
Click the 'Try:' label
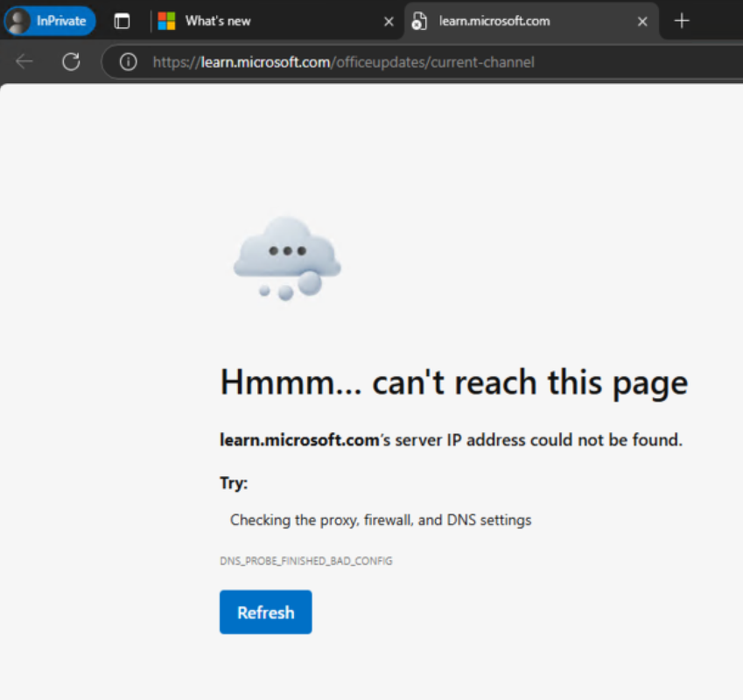234,483
